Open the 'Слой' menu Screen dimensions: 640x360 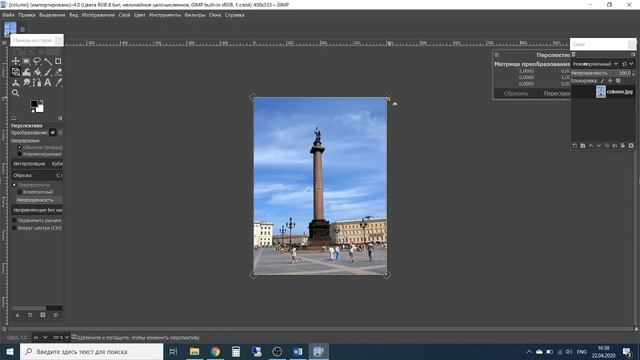(124, 15)
